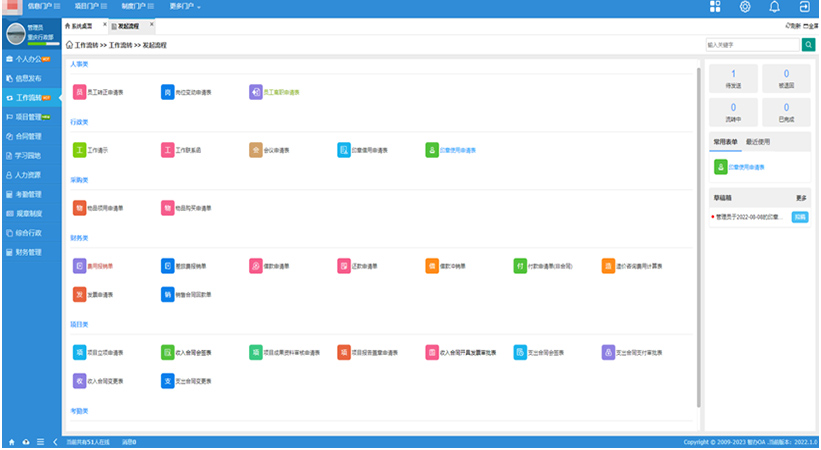Viewport: 821px width, 450px height.
Task: Expand 项目管理 in the sidebar
Action: click(31, 117)
